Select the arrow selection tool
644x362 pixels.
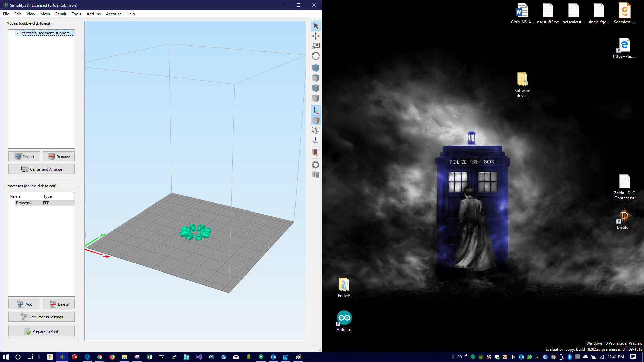316,26
